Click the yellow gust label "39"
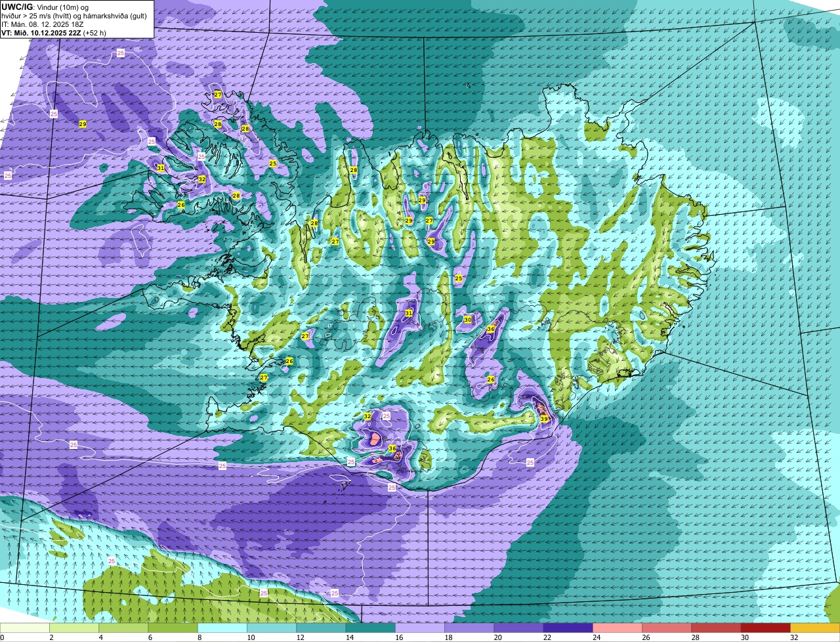840x642 pixels. (544, 418)
